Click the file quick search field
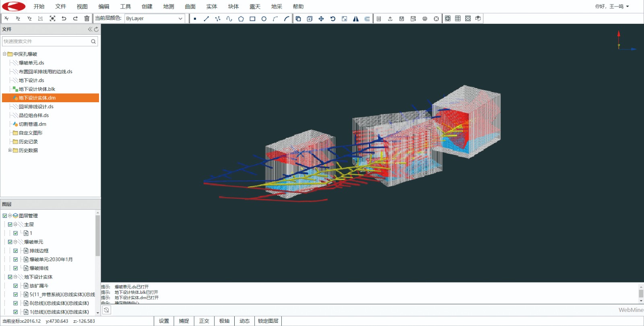 point(50,41)
